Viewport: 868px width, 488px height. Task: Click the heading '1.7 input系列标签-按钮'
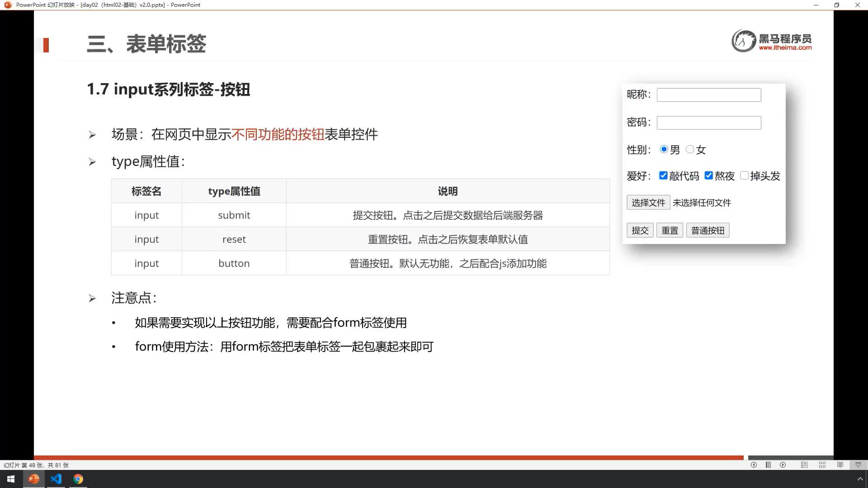pos(168,89)
